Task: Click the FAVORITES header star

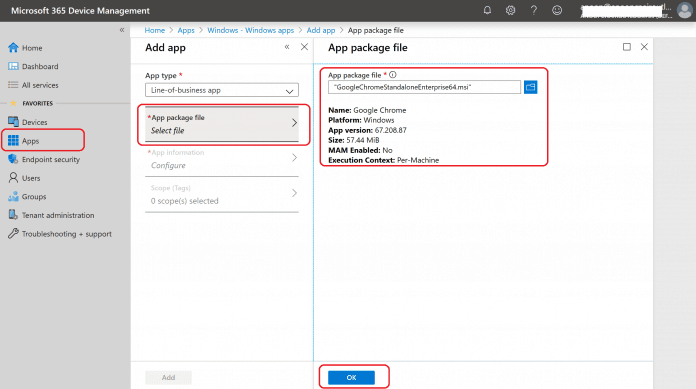Action: point(13,103)
